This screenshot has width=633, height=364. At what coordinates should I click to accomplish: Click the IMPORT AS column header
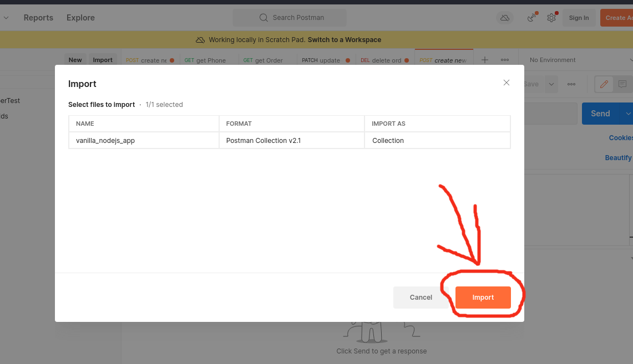437,124
